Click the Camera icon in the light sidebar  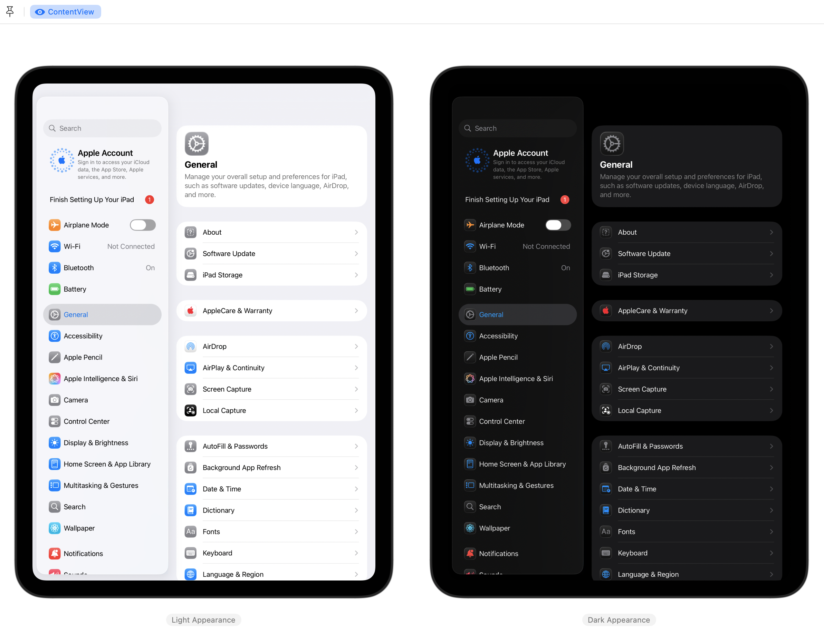[55, 400]
